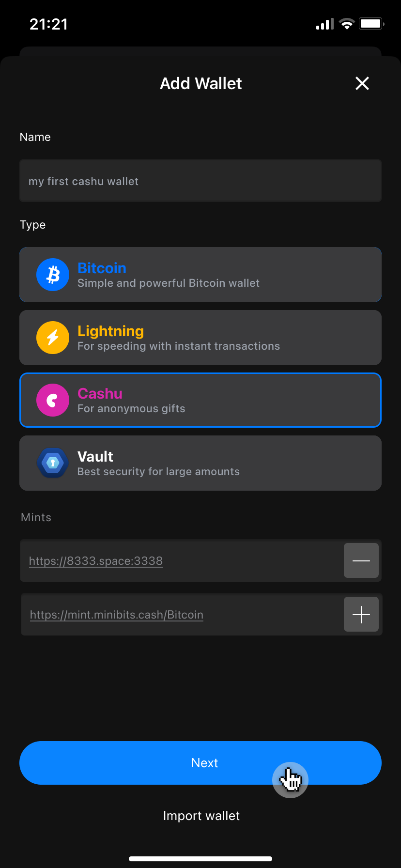Click the yellow Lightning bolt icon
This screenshot has width=401, height=868.
coord(53,338)
